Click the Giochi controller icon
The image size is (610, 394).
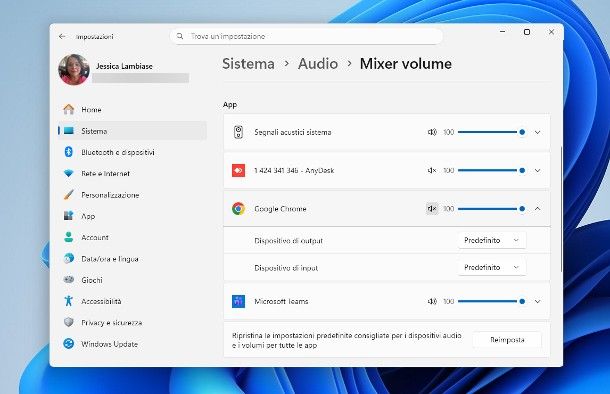pyautogui.click(x=68, y=280)
